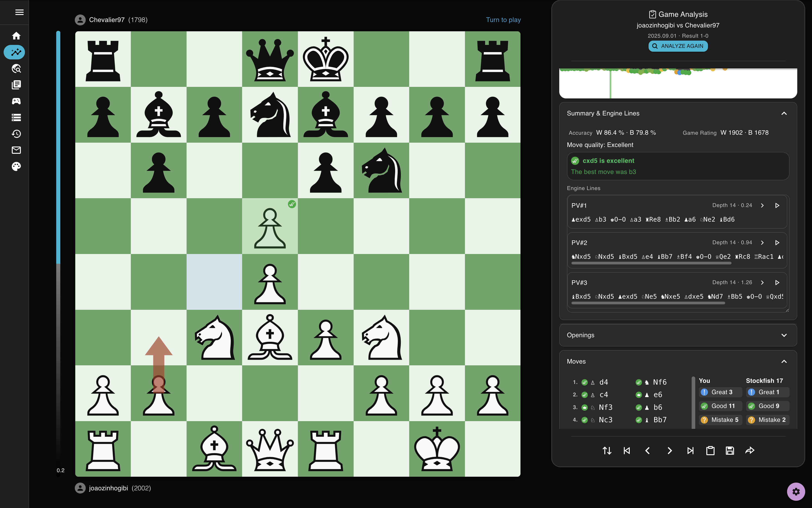
Task: Play the PV#1 engine line
Action: pos(777,205)
